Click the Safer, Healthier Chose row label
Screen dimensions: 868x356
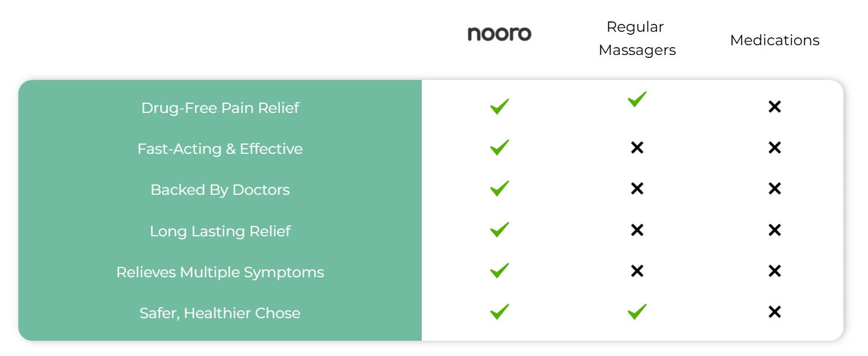coord(220,313)
